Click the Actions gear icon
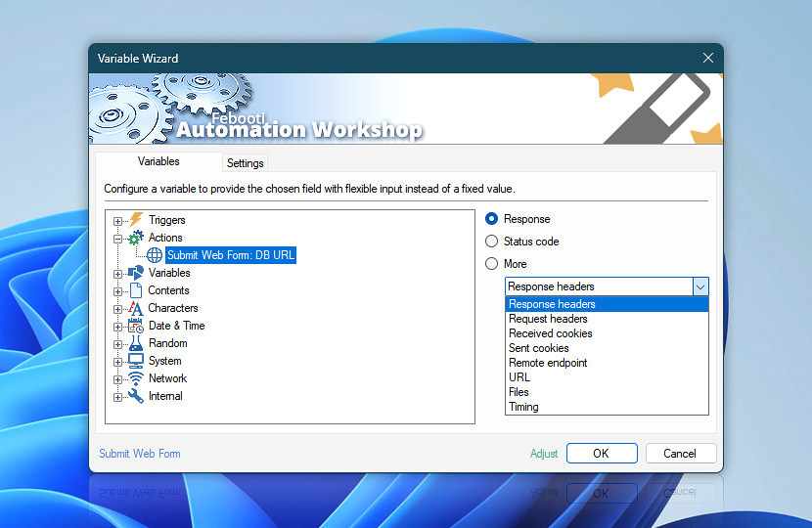The height and width of the screenshot is (528, 812). pos(136,238)
